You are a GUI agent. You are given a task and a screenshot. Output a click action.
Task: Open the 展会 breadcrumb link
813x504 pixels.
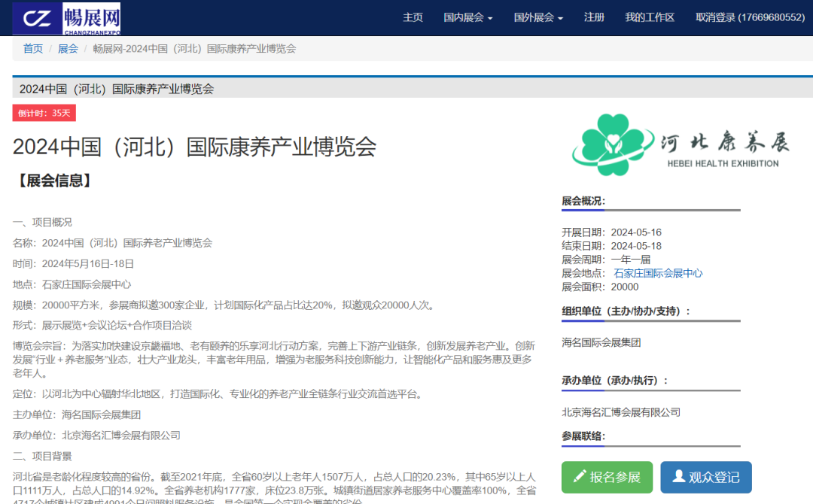(68, 48)
